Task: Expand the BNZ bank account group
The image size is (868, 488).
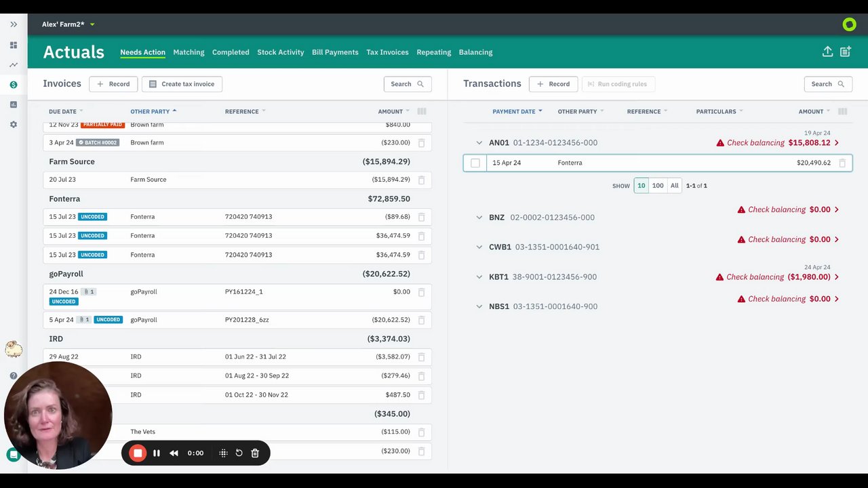Action: point(479,218)
